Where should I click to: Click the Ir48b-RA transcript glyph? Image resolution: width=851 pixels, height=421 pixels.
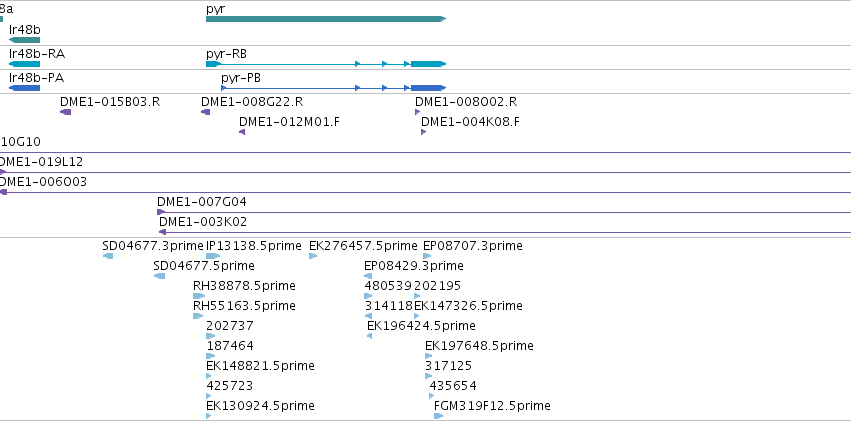click(24, 64)
